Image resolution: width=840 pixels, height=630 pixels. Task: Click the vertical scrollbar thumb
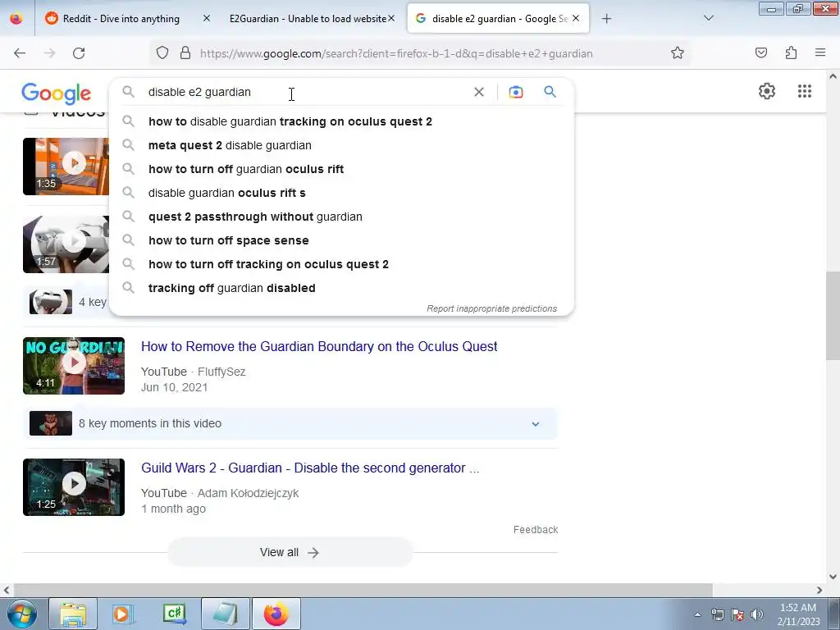833,316
